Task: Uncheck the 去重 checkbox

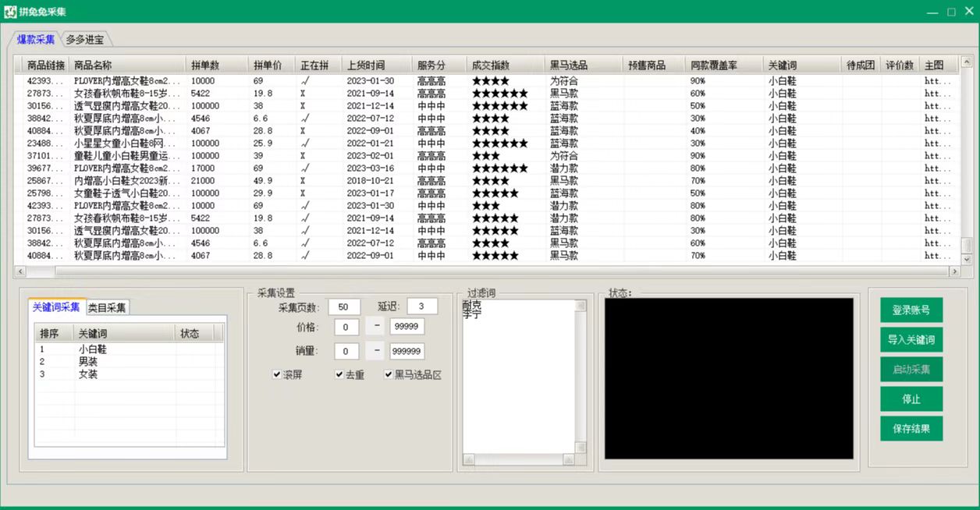Action: pos(339,374)
